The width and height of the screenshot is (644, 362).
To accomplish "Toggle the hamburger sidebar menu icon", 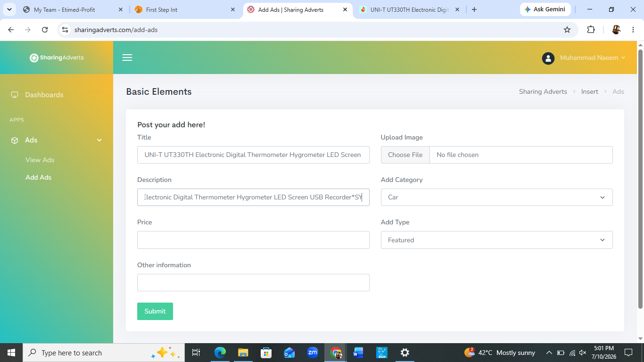I will point(127,58).
